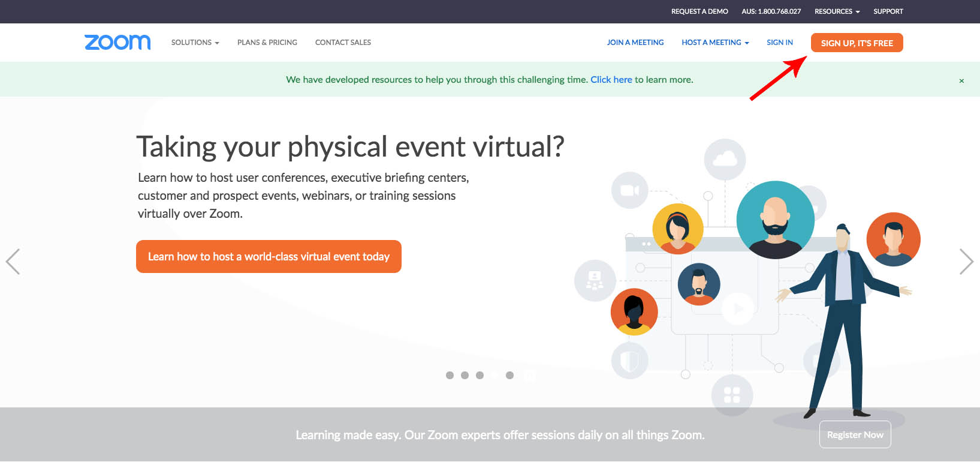Click 'Taking your physical event virtual?' headline
The image size is (980, 462).
coord(351,147)
